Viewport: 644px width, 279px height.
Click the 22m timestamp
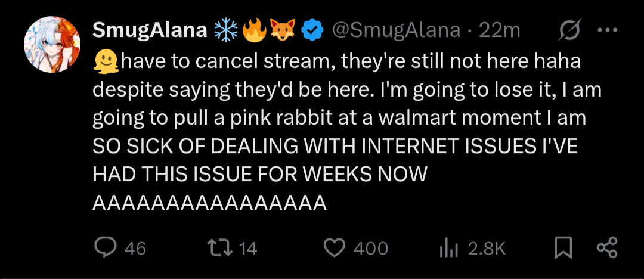tap(500, 30)
